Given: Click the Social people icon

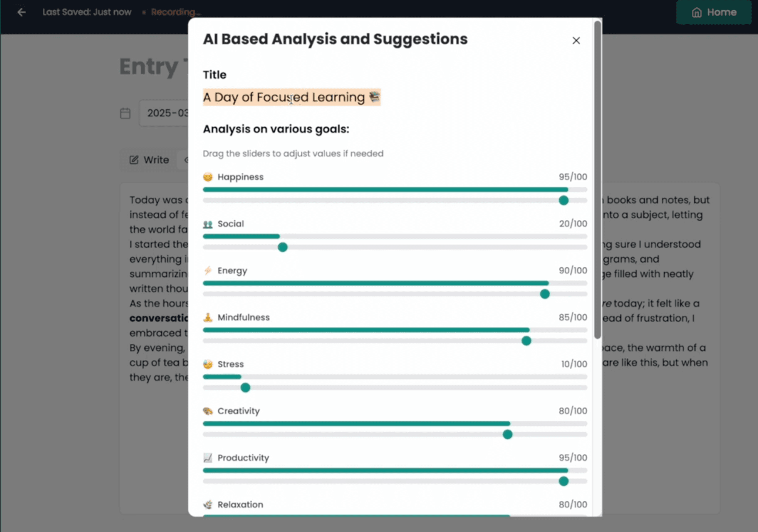Looking at the screenshot, I should click(208, 224).
